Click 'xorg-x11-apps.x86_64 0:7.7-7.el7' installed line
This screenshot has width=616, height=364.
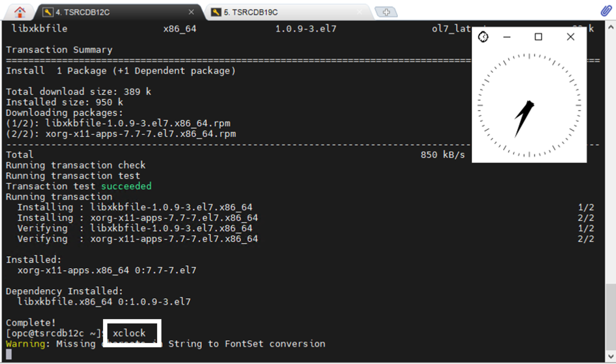107,270
